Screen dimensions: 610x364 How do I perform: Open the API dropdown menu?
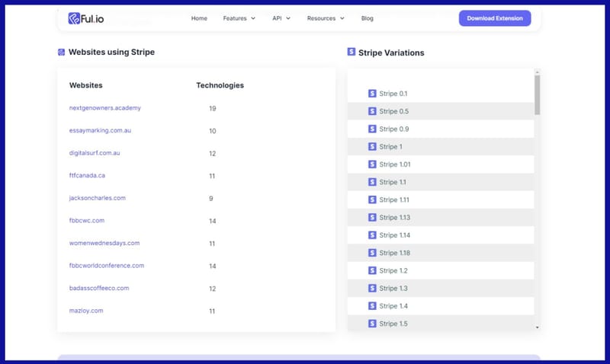point(281,18)
